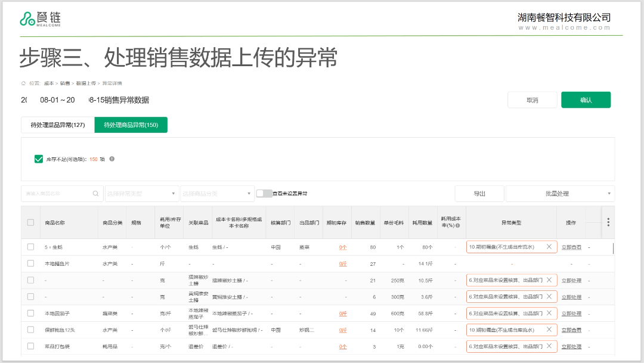Uncheck the 库存不足 checkbox
644x363 pixels.
pos(39,159)
